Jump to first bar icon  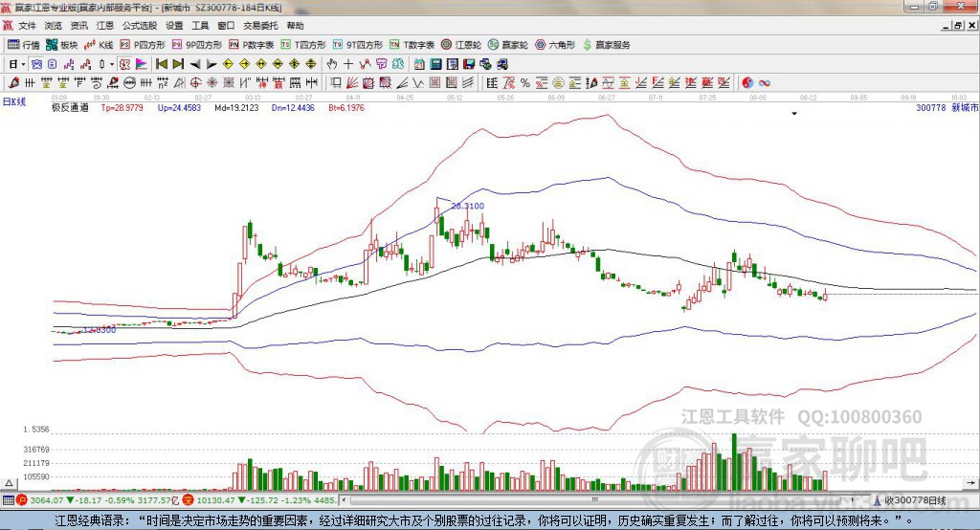[162, 64]
